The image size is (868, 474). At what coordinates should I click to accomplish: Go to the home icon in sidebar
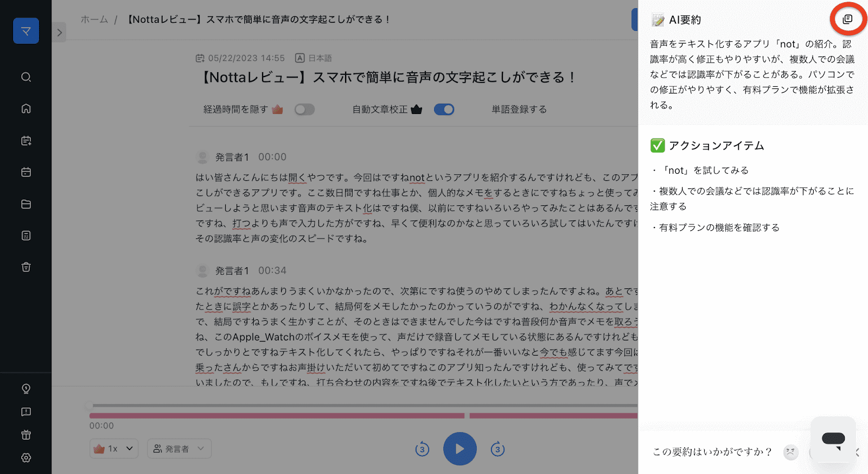(x=26, y=109)
